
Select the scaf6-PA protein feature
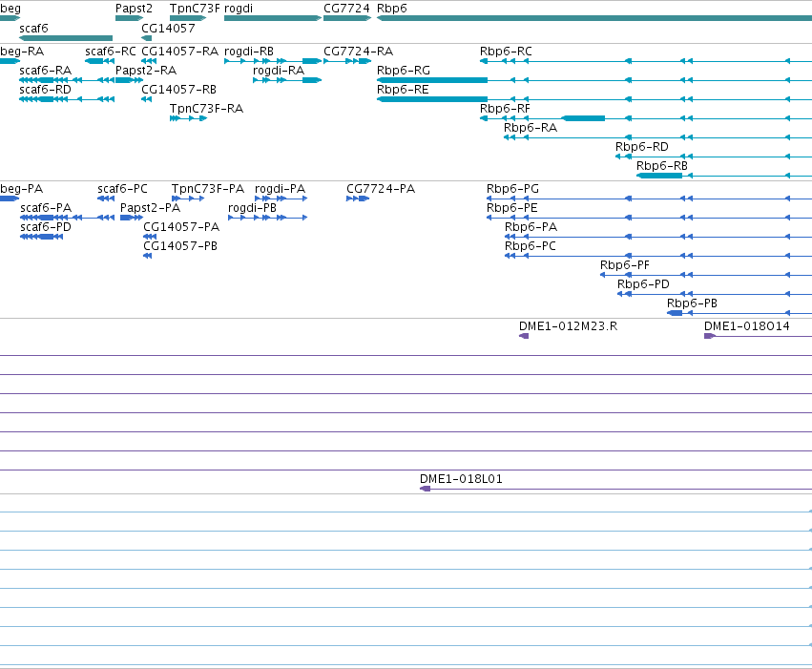[68, 218]
